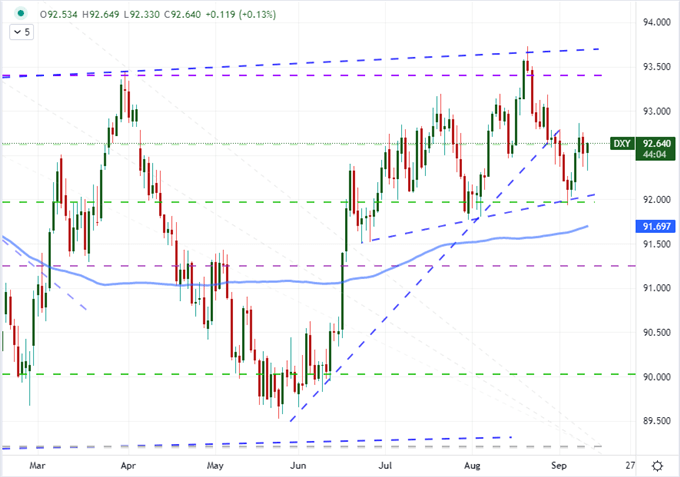Image resolution: width=680 pixels, height=477 pixels.
Task: Click the +0.119 (+0.13%) change value
Action: pyautogui.click(x=240, y=14)
